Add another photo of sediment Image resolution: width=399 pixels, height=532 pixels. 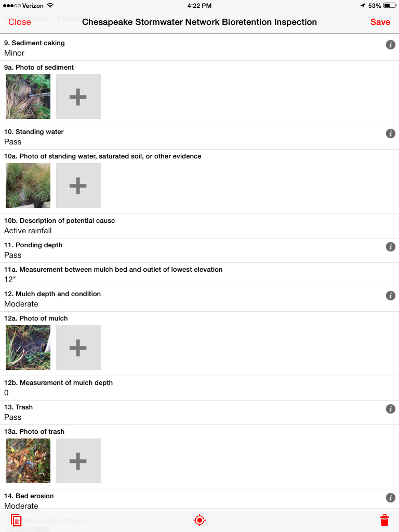[x=78, y=97]
